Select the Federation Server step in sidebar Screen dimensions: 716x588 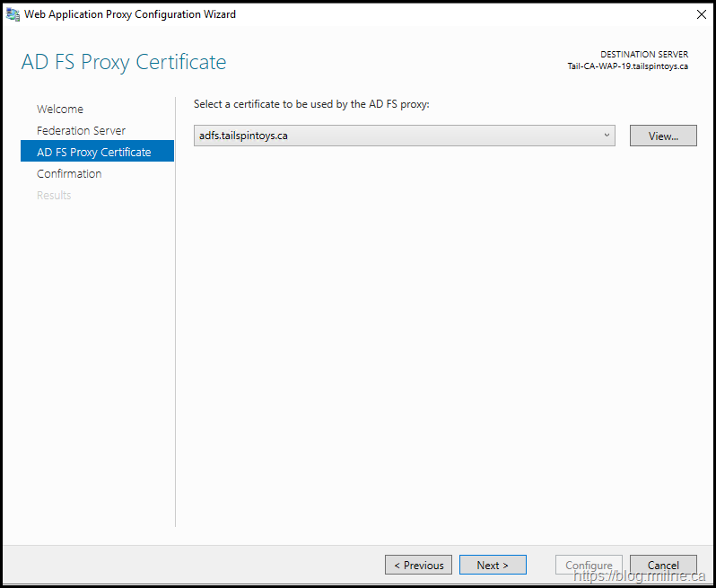[x=81, y=130]
